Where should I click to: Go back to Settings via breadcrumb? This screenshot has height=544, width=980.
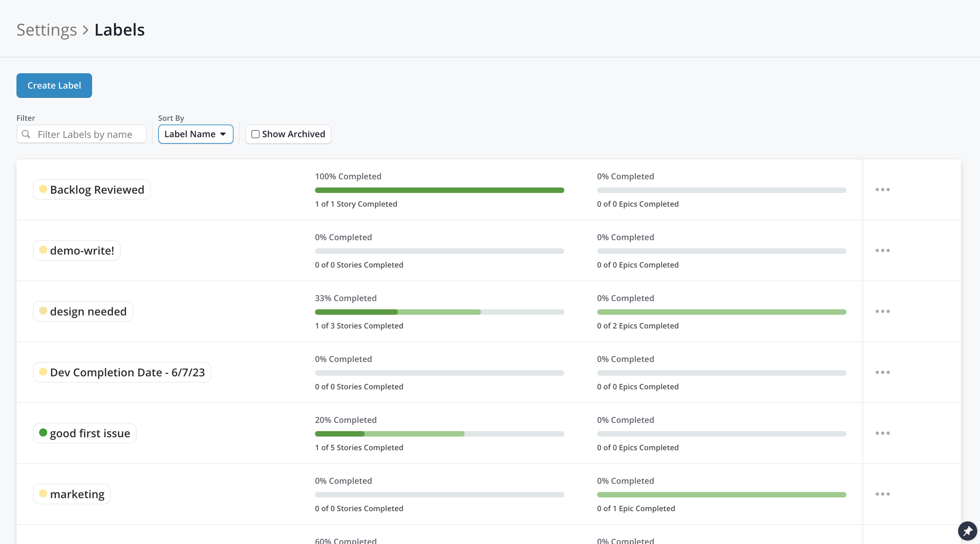point(47,30)
